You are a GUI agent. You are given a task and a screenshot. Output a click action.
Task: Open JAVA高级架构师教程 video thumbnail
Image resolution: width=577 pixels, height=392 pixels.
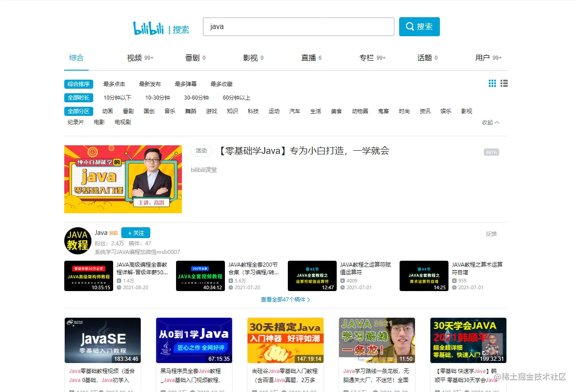click(89, 276)
